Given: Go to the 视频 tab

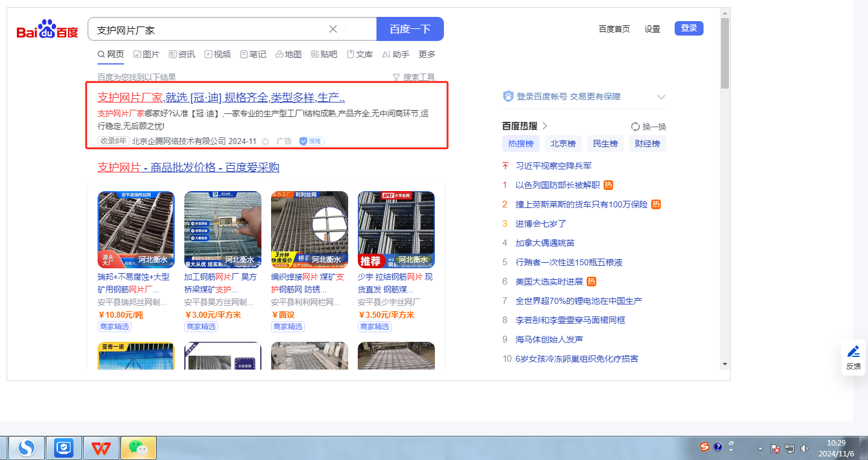Looking at the screenshot, I should [x=217, y=54].
